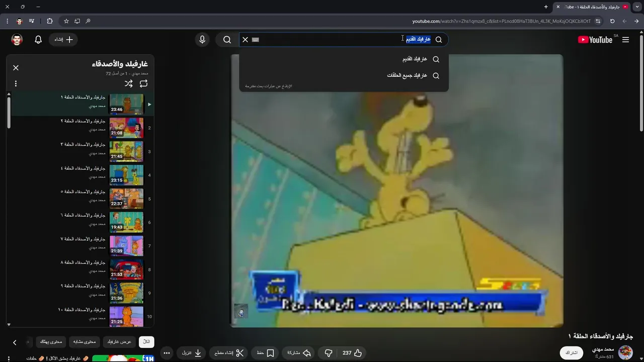The image size is (644, 362).
Task: Close the playlist panel
Action: (16, 67)
